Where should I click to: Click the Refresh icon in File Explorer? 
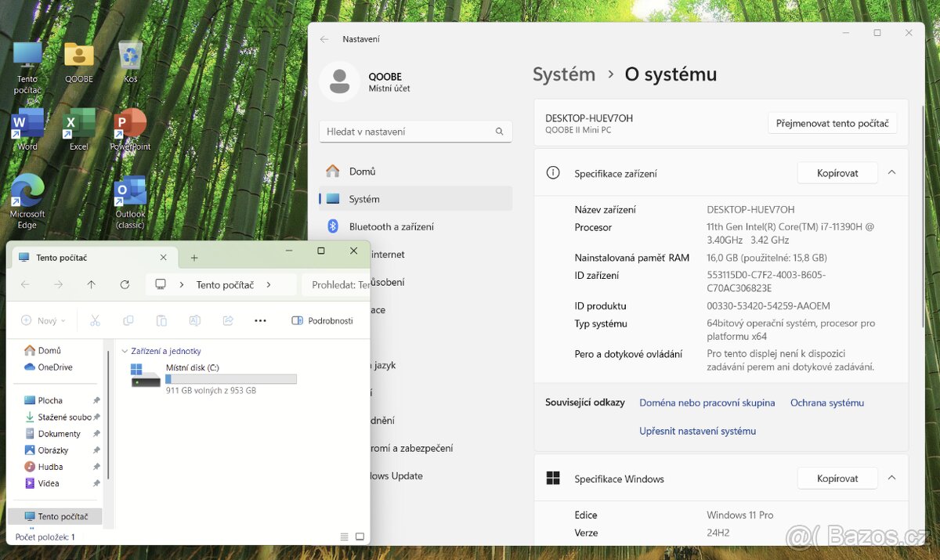(125, 285)
